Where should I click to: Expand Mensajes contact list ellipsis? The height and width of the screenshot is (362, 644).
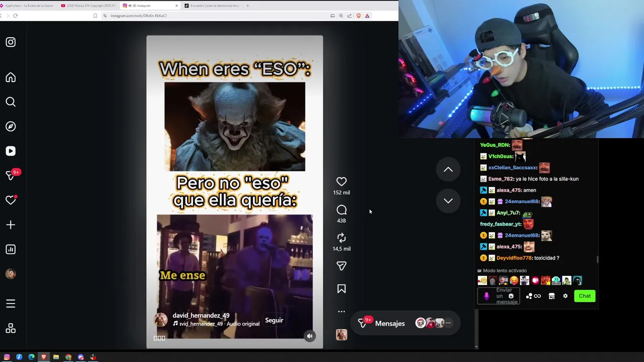click(x=448, y=323)
